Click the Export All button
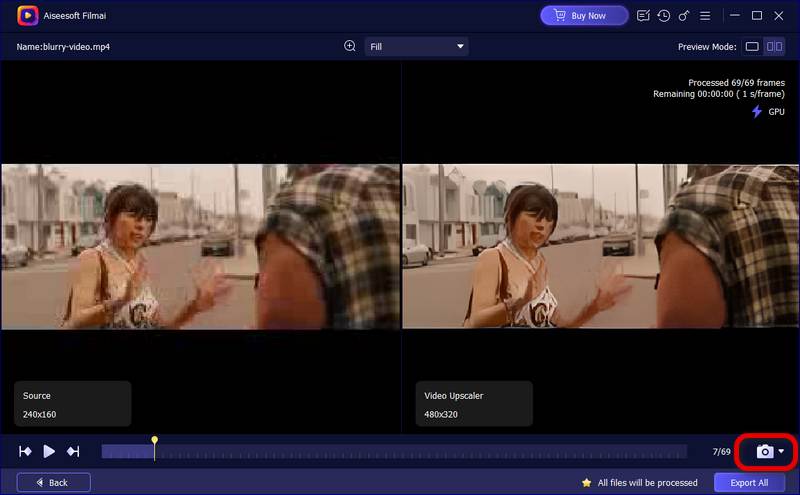This screenshot has width=800, height=495. pyautogui.click(x=749, y=482)
